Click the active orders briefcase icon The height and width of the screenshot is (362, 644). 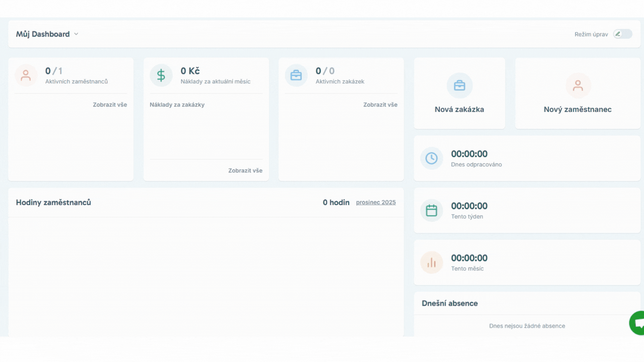(296, 75)
